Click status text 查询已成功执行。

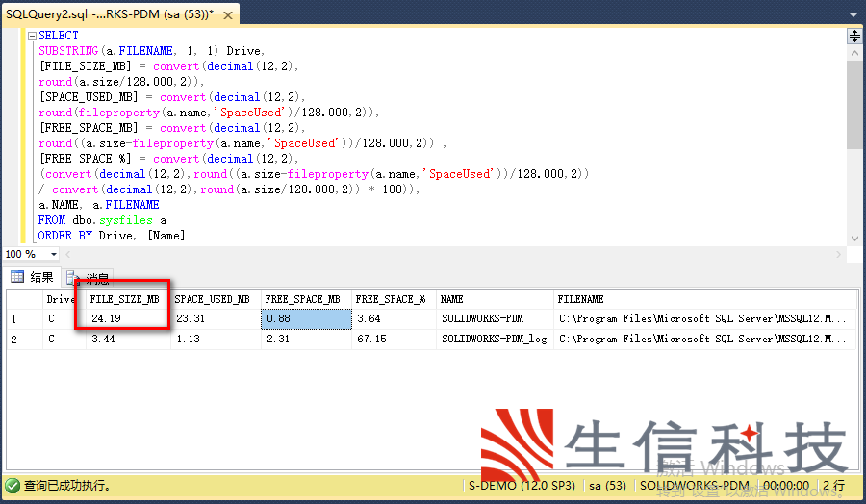pyautogui.click(x=67, y=486)
